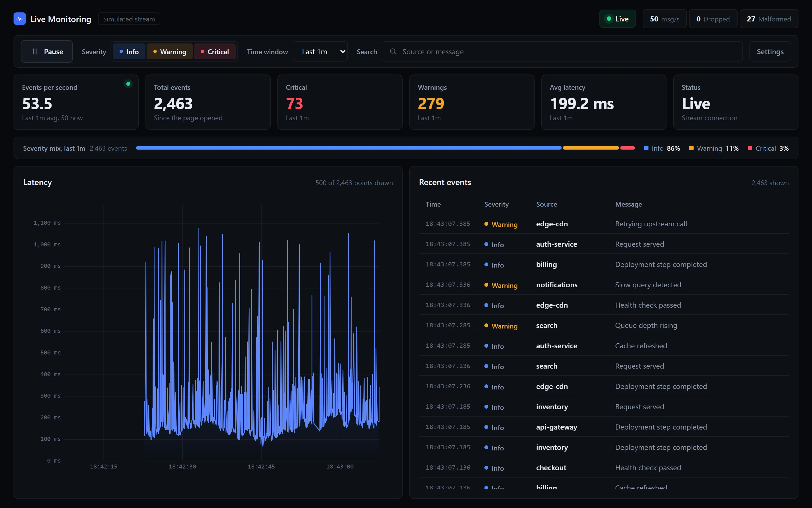Click the 50 msg/s indicator
This screenshot has width=812, height=508.
(x=664, y=19)
